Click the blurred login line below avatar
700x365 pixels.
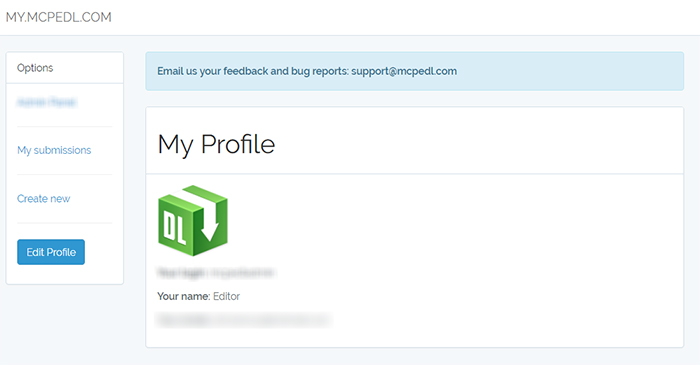point(216,272)
